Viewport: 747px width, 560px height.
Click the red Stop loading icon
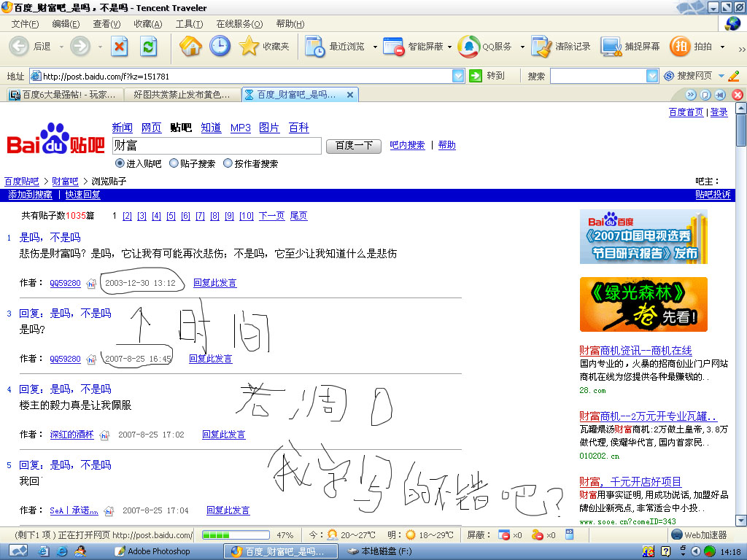120,47
